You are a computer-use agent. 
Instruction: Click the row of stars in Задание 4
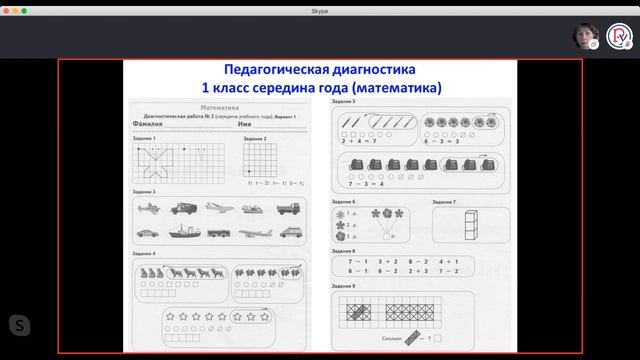[218, 316]
